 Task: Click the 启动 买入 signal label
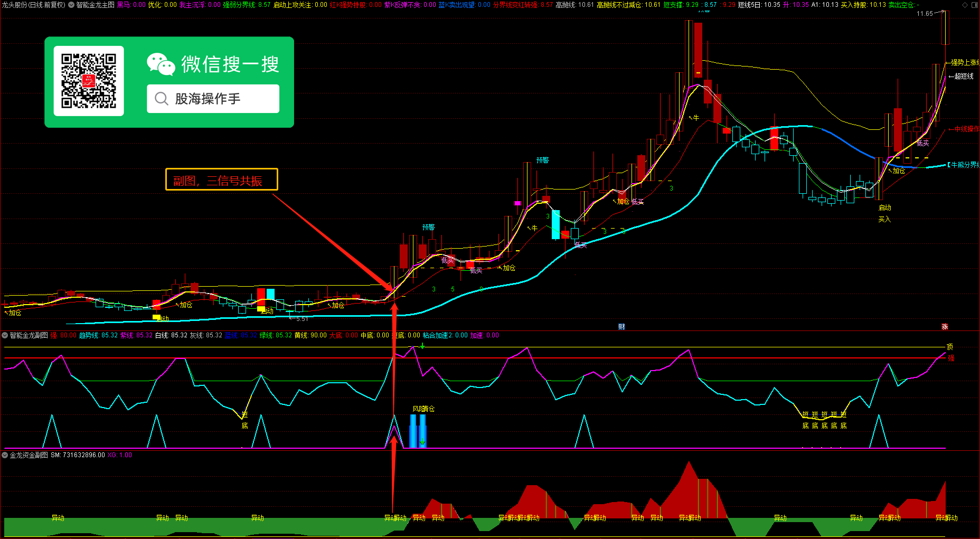(x=884, y=213)
